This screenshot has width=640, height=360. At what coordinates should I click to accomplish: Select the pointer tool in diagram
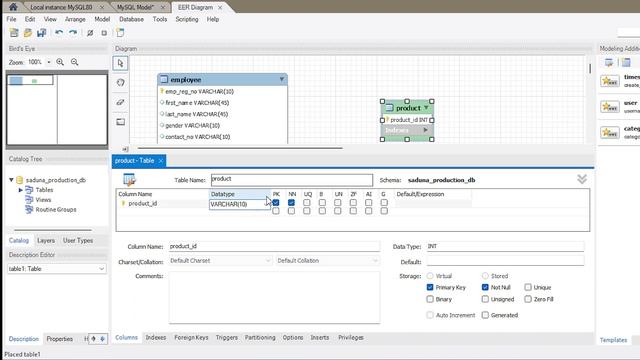click(x=120, y=63)
